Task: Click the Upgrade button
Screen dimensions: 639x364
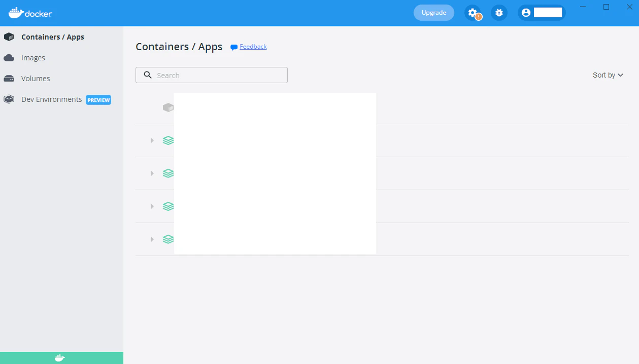Action: 434,13
